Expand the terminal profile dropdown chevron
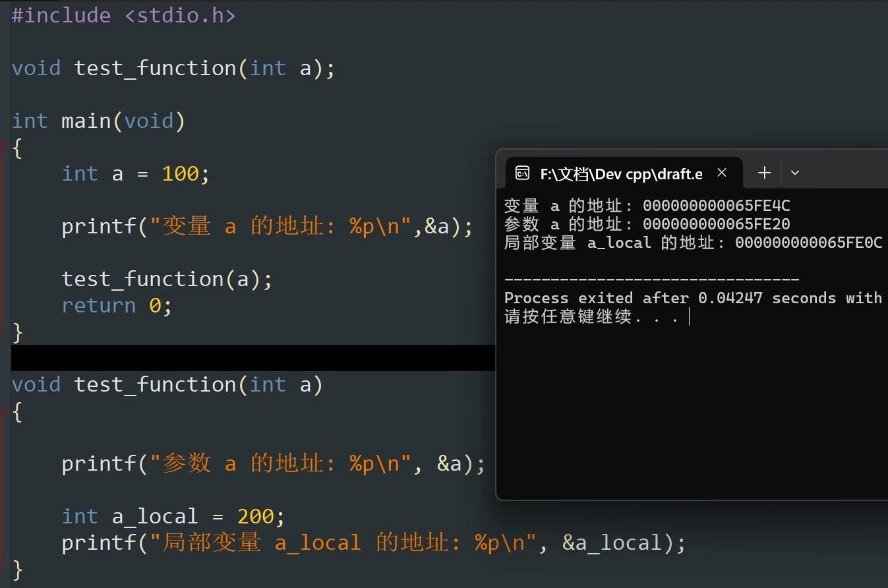This screenshot has width=888, height=588. tap(794, 173)
